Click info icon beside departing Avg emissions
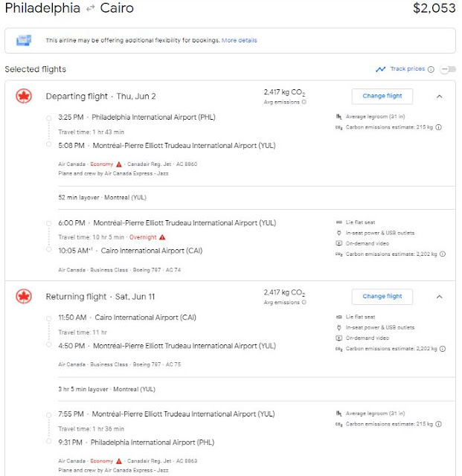The image size is (462, 476). pyautogui.click(x=304, y=102)
